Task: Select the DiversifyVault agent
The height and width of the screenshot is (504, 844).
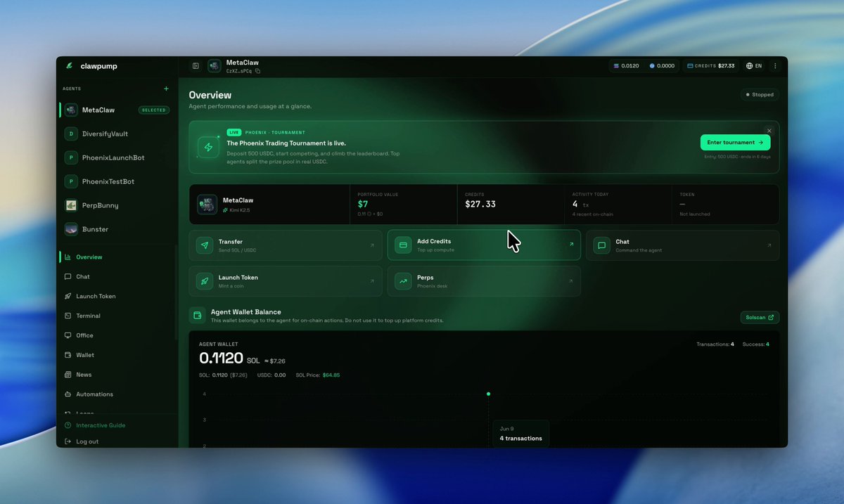Action: point(117,134)
